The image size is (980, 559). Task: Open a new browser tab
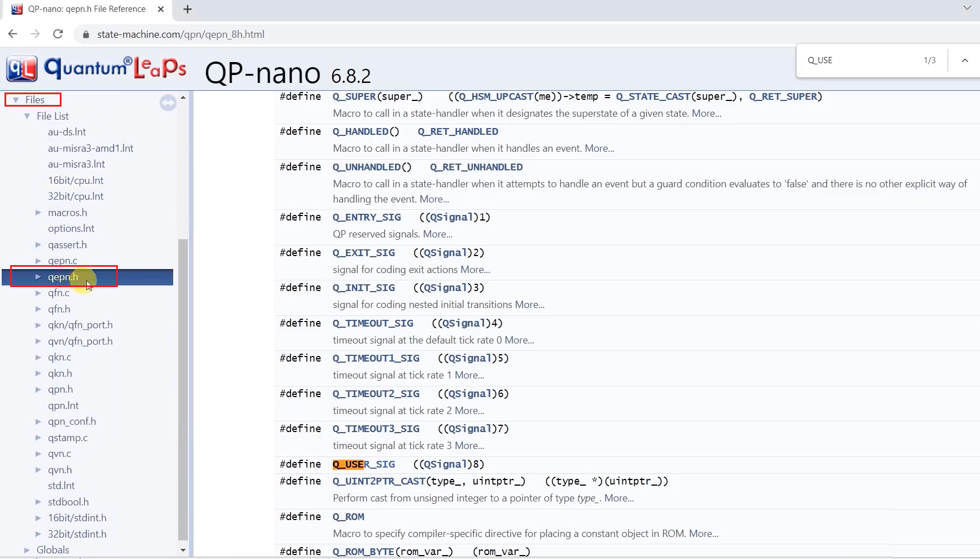[188, 9]
